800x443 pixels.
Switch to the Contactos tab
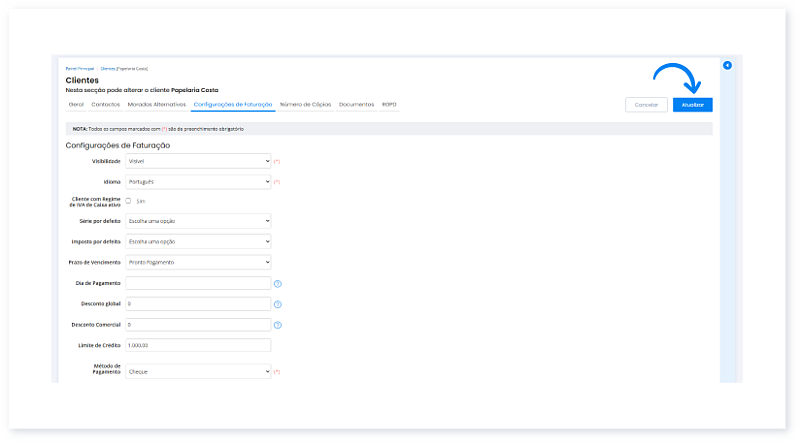[x=105, y=104]
